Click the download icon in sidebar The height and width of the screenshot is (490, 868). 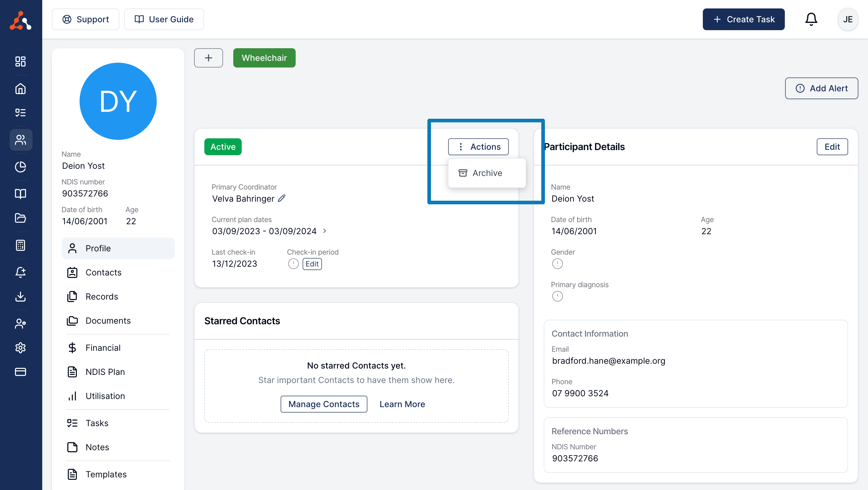pos(20,297)
